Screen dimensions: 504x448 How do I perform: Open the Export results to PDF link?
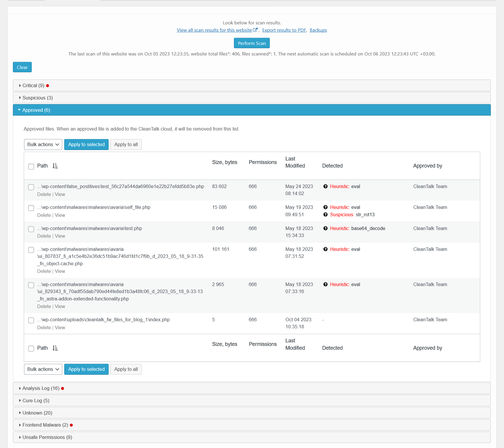(x=284, y=30)
